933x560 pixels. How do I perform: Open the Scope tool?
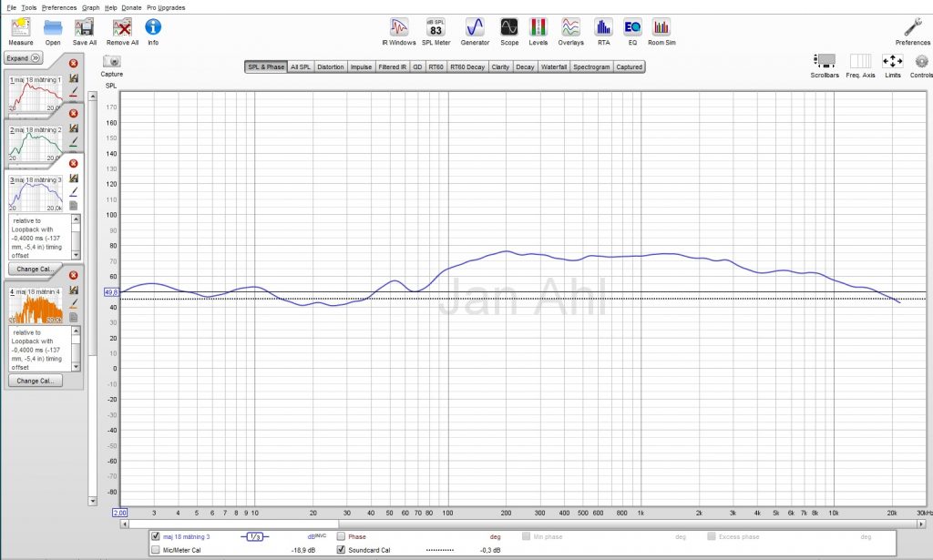[509, 27]
